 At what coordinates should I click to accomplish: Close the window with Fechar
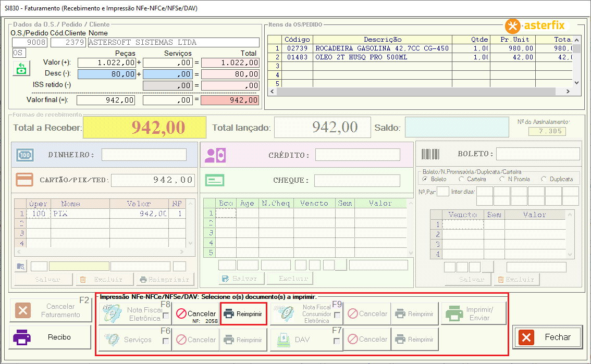547,337
